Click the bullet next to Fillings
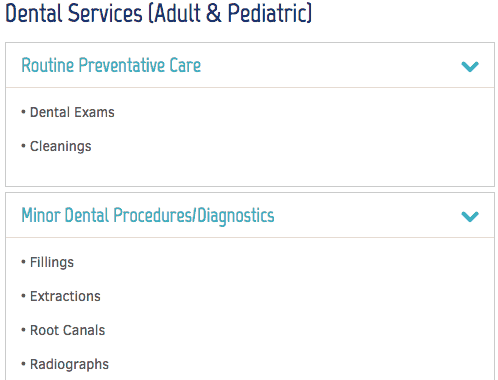This screenshot has width=498, height=380. click(23, 262)
